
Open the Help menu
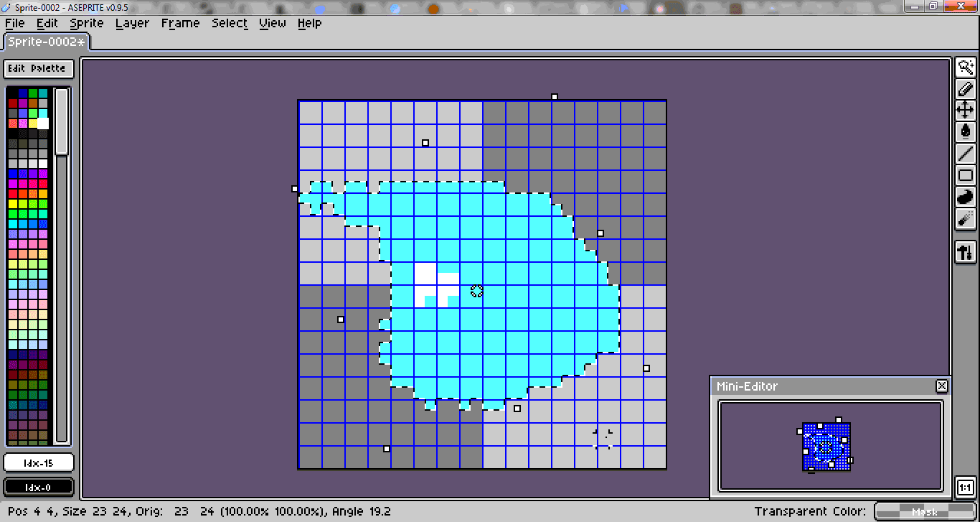pyautogui.click(x=309, y=23)
